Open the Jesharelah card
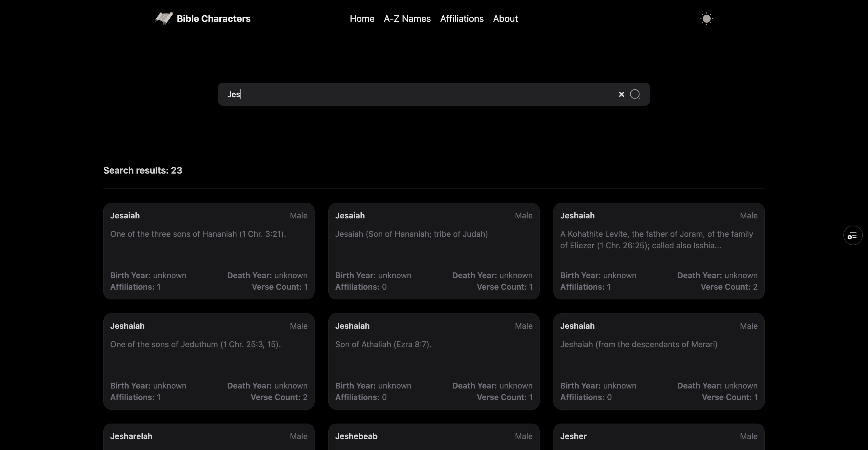 pos(209,437)
